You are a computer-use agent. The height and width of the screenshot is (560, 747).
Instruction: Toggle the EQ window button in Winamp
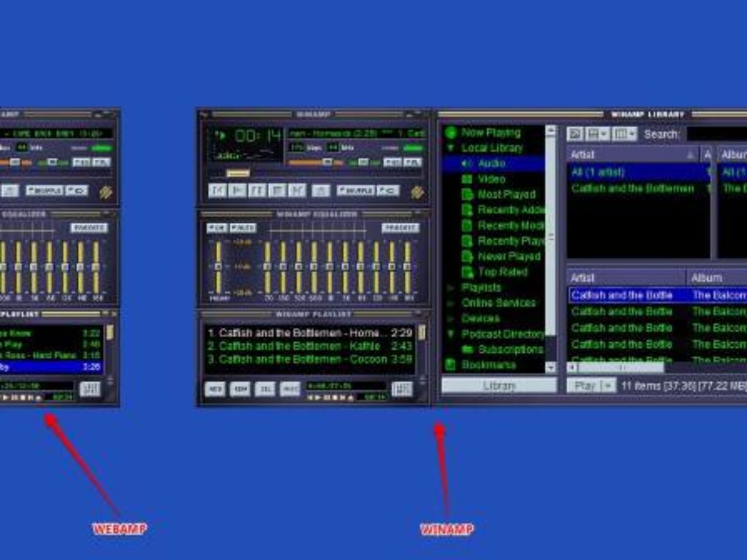coord(392,162)
